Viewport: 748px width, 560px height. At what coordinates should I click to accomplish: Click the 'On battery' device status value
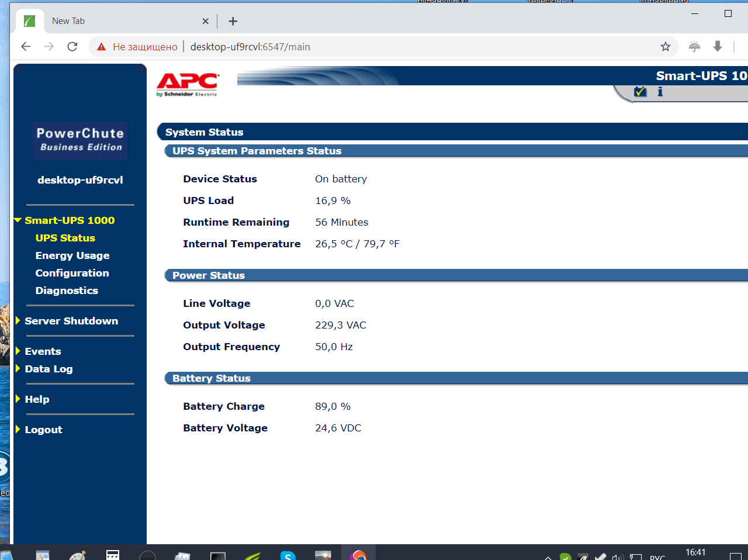tap(341, 179)
